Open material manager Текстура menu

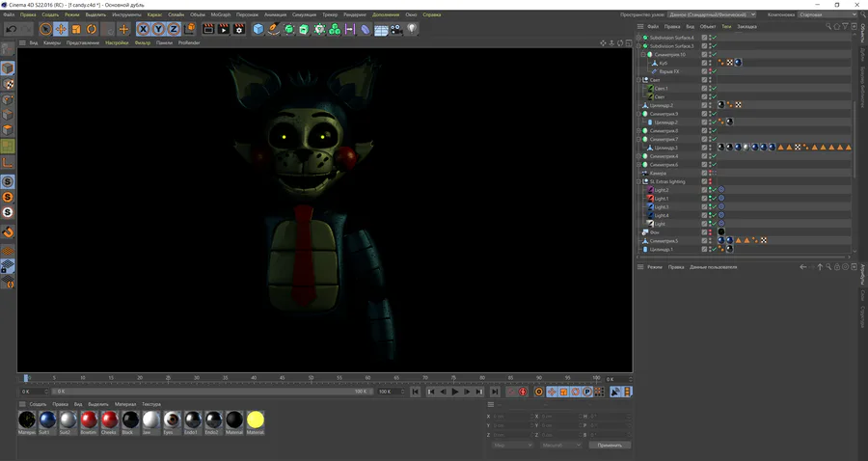[x=151, y=404]
